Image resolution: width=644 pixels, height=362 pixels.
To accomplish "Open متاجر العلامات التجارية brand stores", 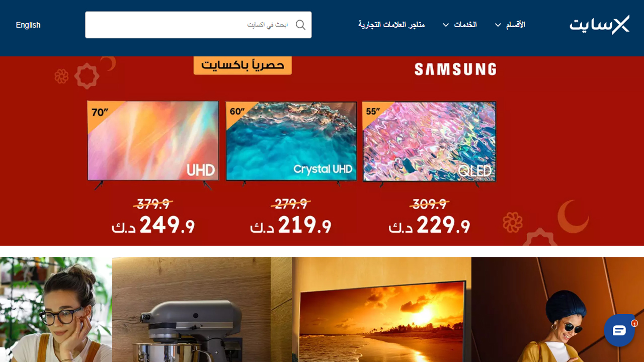I will click(391, 25).
